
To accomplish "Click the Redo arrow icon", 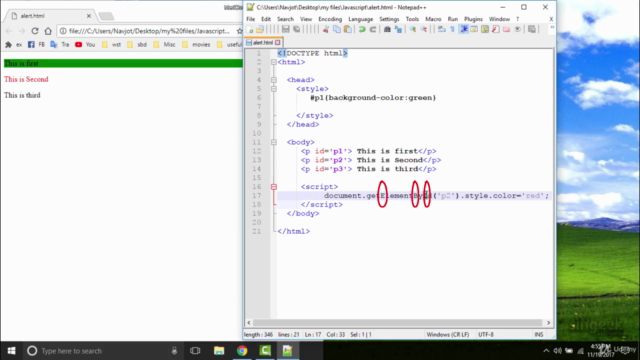I will (373, 29).
